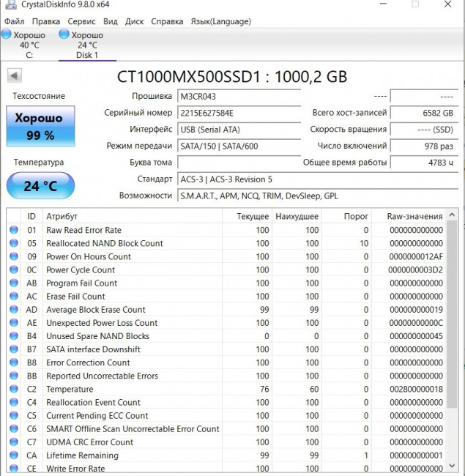Click the empty drive letter field Буква тома
The width and height of the screenshot is (465, 476).
click(239, 163)
